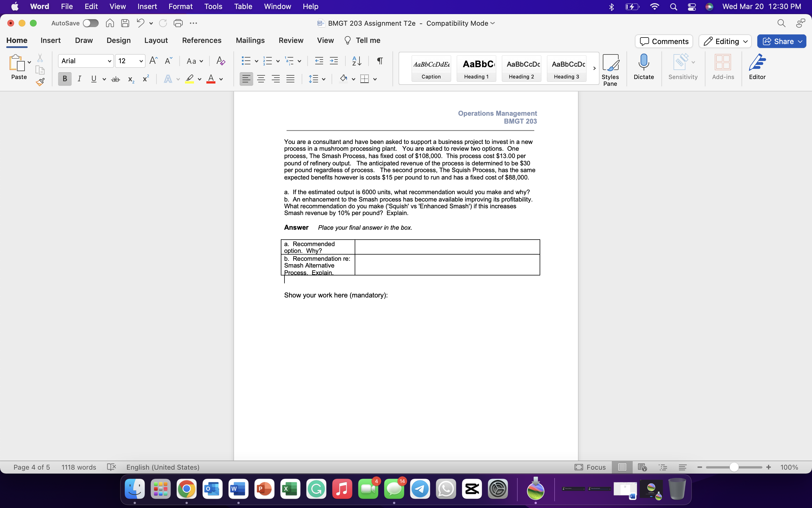This screenshot has height=508, width=812.
Task: Open the Editing mode dropdown
Action: tap(725, 41)
